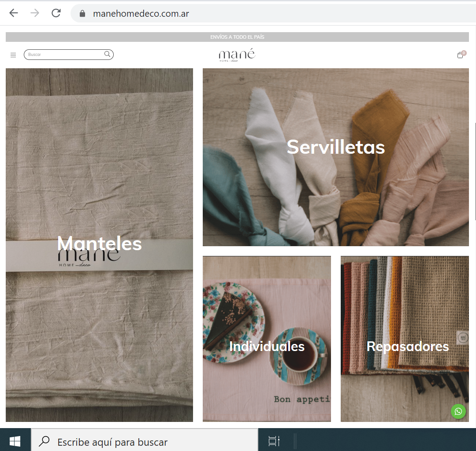Open Windows Task View
The image size is (476, 451).
point(274,441)
